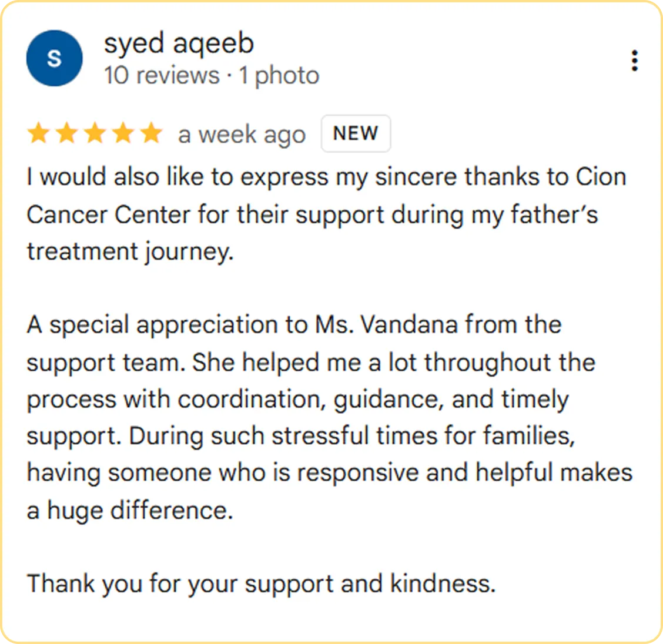Viewport: 663px width, 644px height.
Task: Click the NEW badge on the review
Action: click(356, 133)
